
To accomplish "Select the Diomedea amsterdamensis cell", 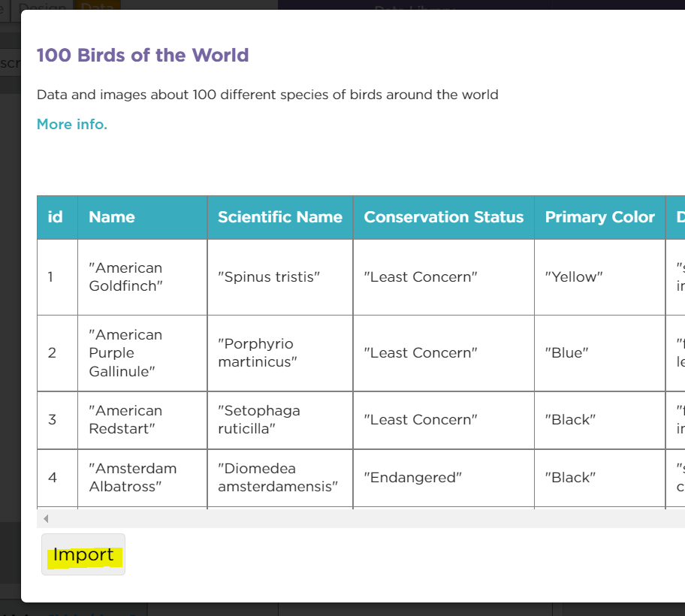I will click(278, 478).
